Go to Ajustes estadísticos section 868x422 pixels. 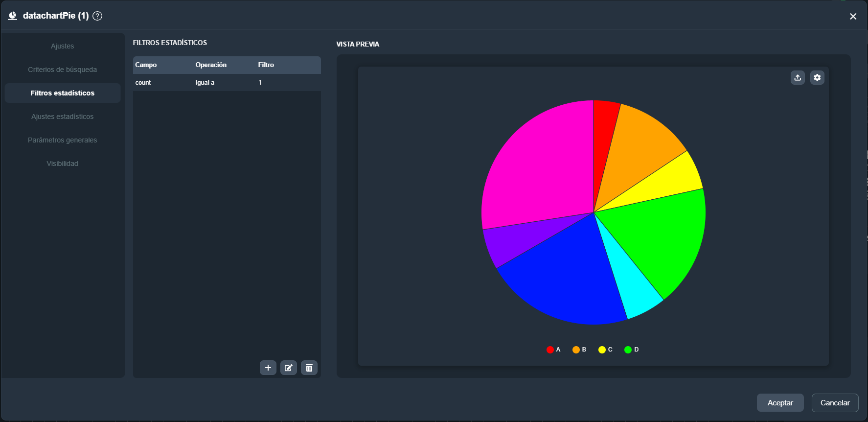(63, 117)
